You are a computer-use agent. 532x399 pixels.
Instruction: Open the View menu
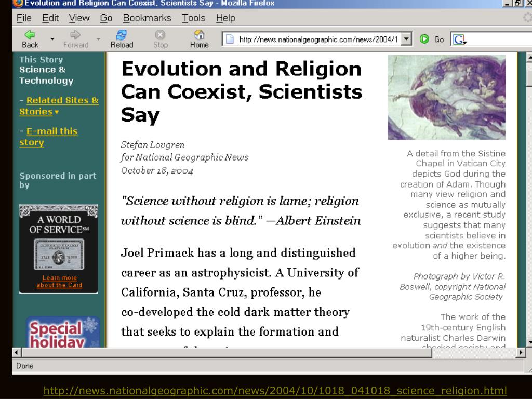(x=79, y=18)
